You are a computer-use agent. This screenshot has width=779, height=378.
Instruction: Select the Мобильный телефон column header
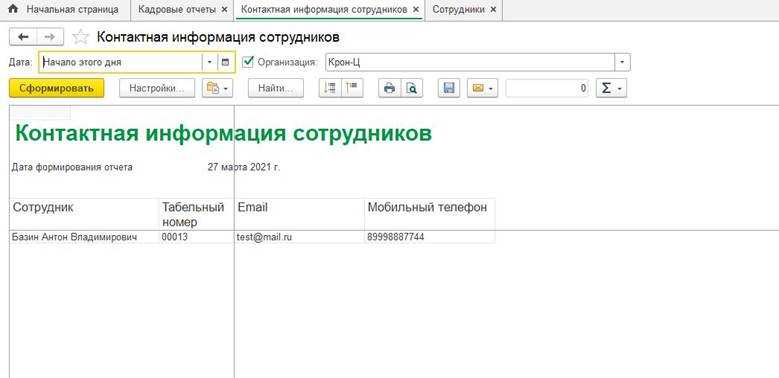[430, 214]
